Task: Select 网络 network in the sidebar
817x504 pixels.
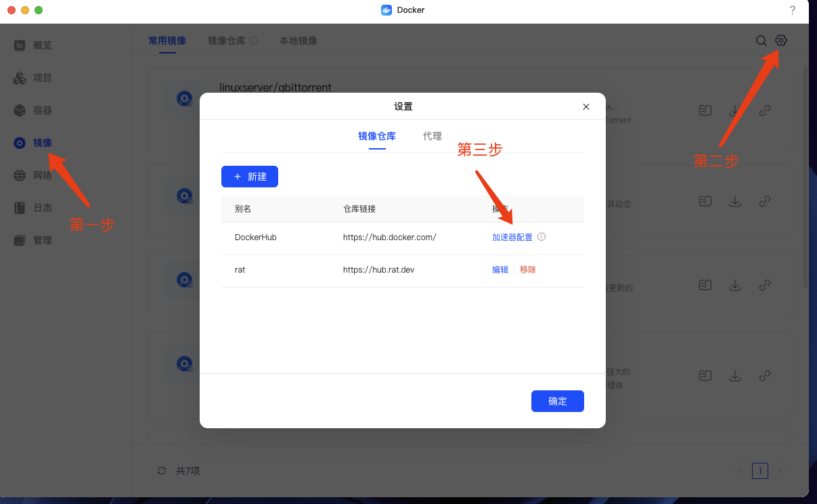Action: click(33, 175)
